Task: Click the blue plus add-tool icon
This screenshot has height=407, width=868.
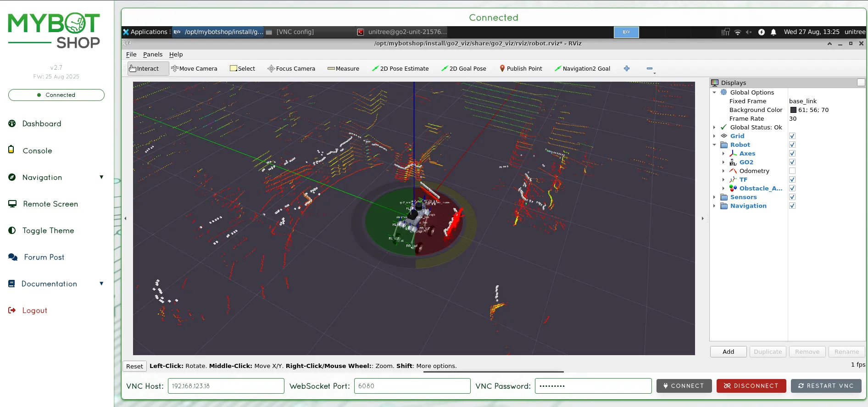Action: click(x=627, y=68)
